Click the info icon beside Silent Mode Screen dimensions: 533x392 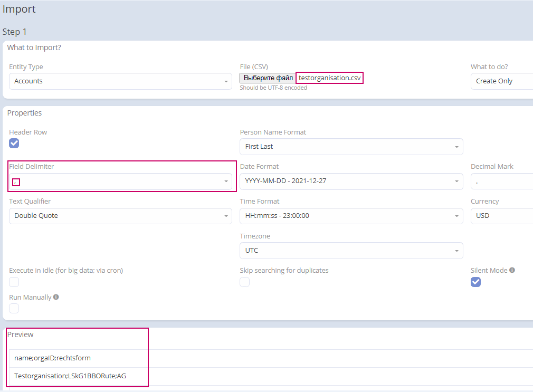[x=512, y=270]
